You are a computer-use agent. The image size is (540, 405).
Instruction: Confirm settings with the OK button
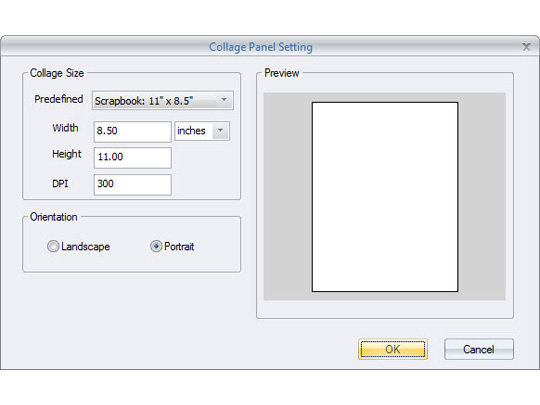click(393, 349)
